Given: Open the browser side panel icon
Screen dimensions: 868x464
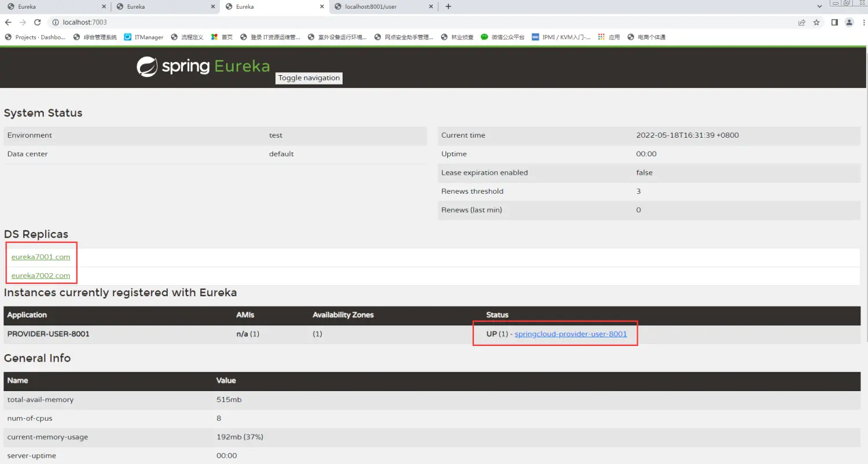Looking at the screenshot, I should coord(834,22).
